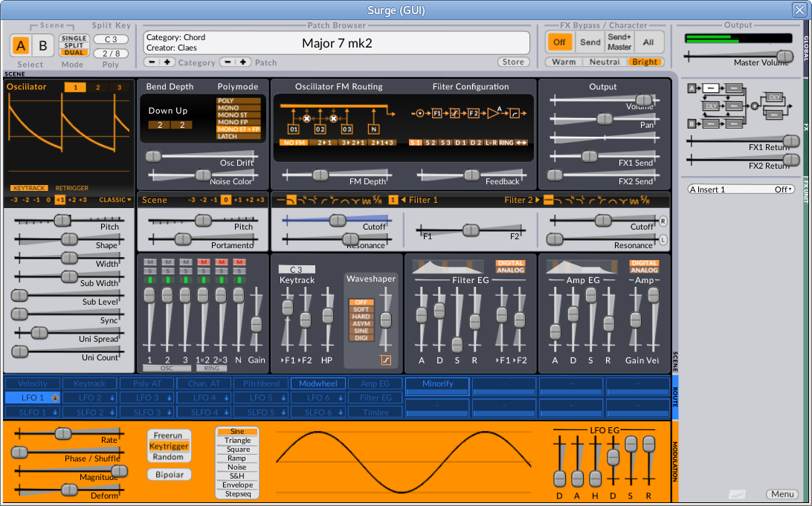Click the L link icon beside Filter 2 Resonance
The height and width of the screenshot is (506, 812).
(x=663, y=239)
